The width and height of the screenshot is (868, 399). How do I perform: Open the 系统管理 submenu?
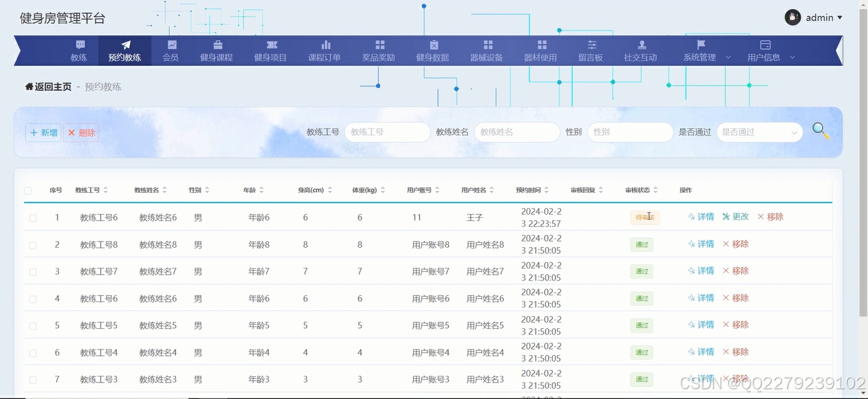(x=699, y=51)
